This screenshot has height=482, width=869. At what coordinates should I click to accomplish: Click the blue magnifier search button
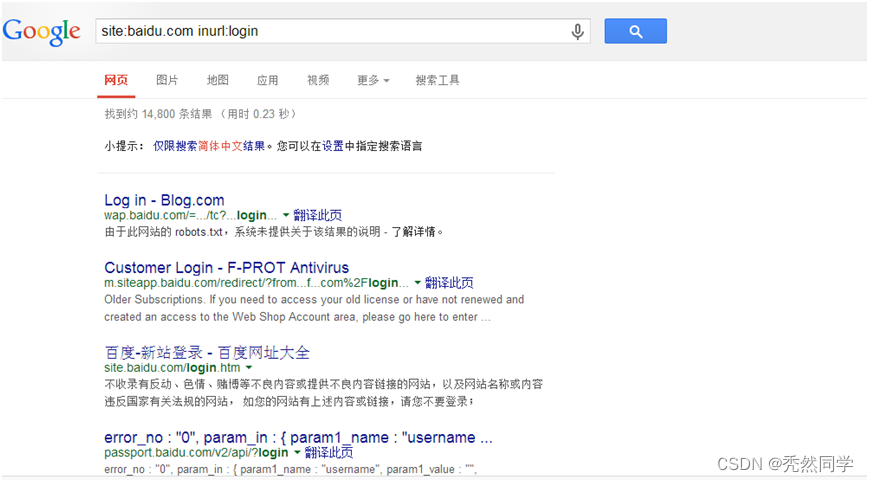coord(635,31)
